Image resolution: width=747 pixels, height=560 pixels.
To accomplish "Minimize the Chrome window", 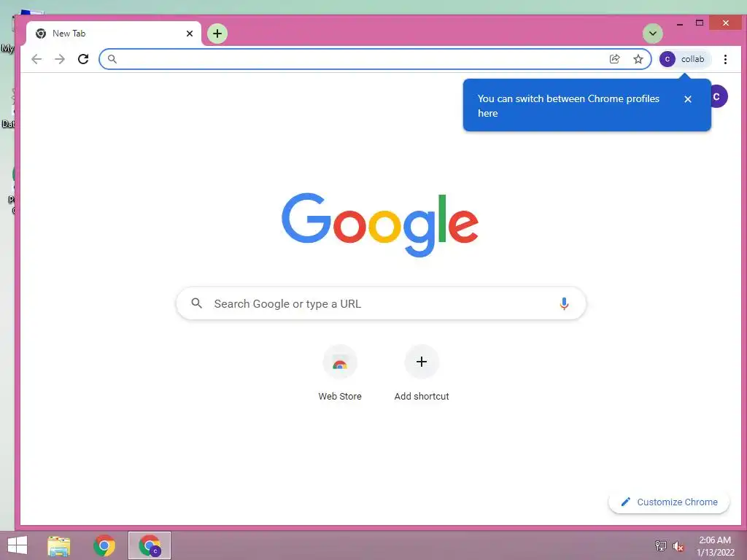I will pyautogui.click(x=680, y=23).
